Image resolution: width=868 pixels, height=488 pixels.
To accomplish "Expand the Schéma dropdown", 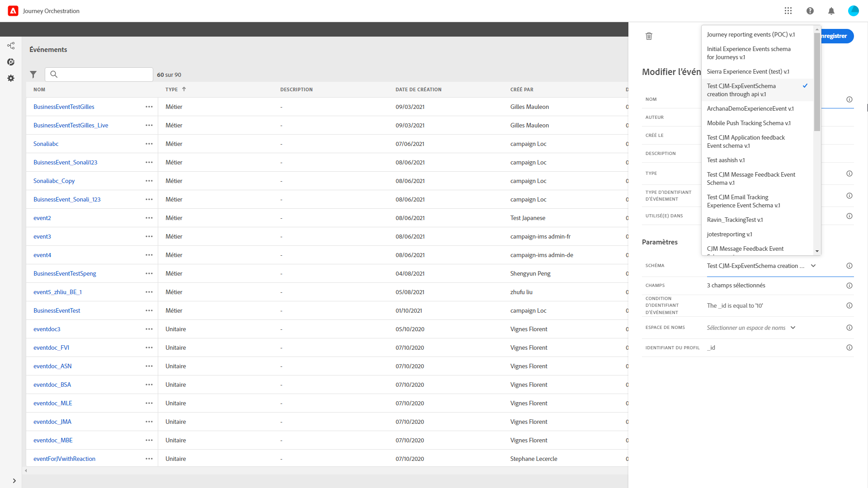I will (x=813, y=266).
